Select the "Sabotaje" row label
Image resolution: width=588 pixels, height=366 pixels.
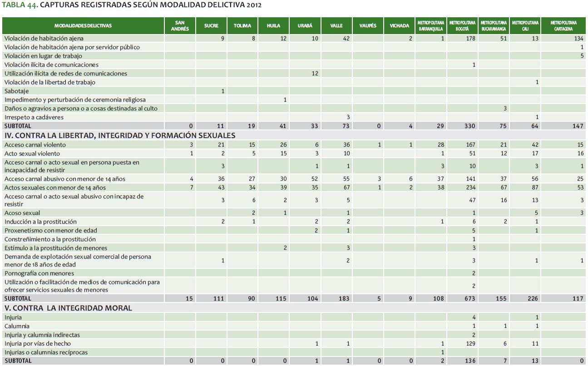[16, 91]
